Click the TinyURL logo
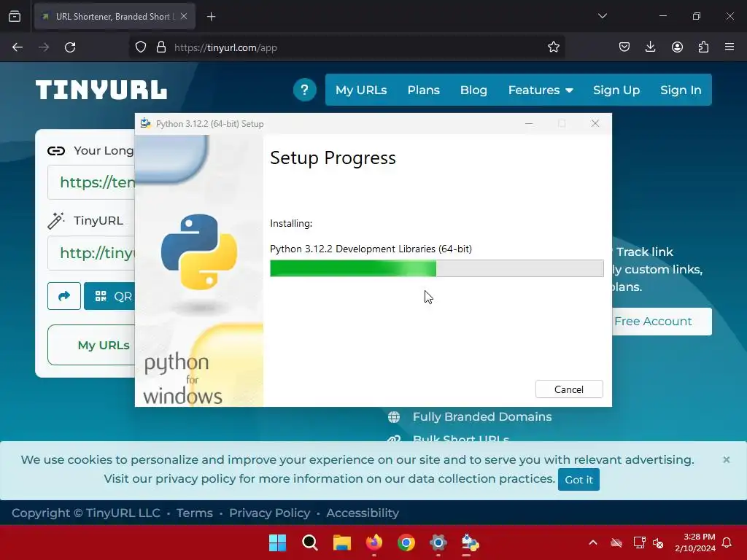 click(101, 90)
